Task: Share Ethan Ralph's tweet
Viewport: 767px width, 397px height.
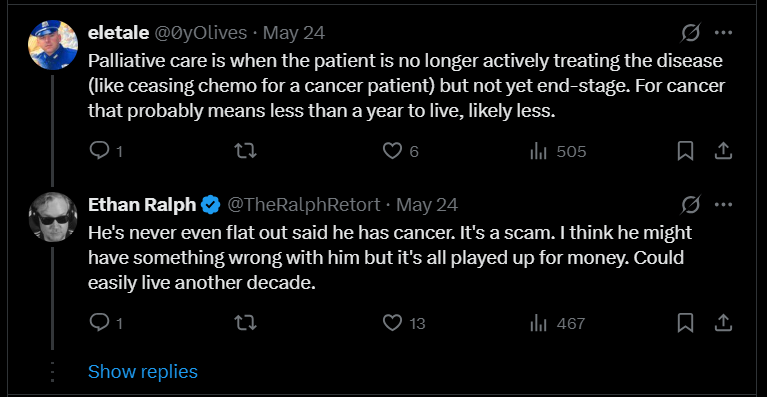Action: [x=723, y=323]
